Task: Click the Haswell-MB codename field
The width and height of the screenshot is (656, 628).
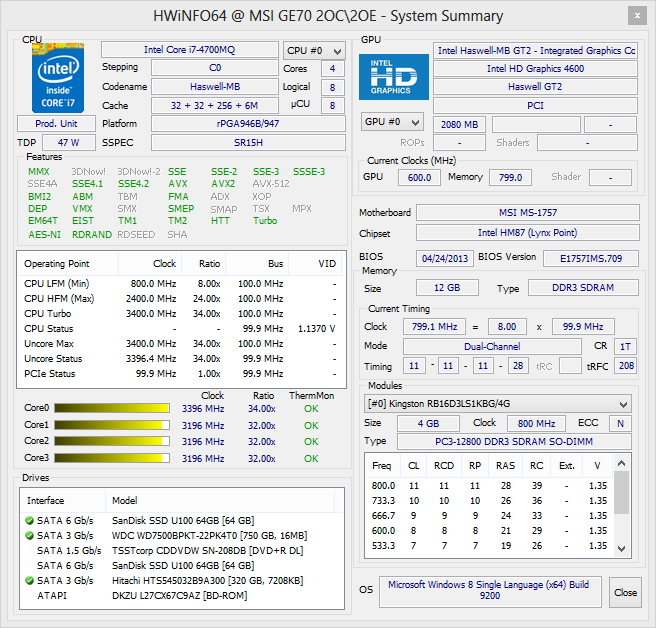Action: click(x=215, y=87)
